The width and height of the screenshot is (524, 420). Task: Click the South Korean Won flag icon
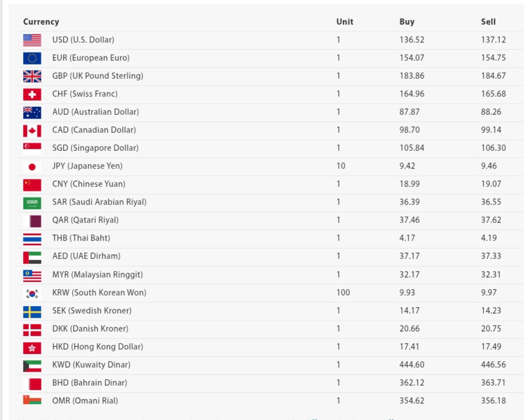(x=32, y=293)
